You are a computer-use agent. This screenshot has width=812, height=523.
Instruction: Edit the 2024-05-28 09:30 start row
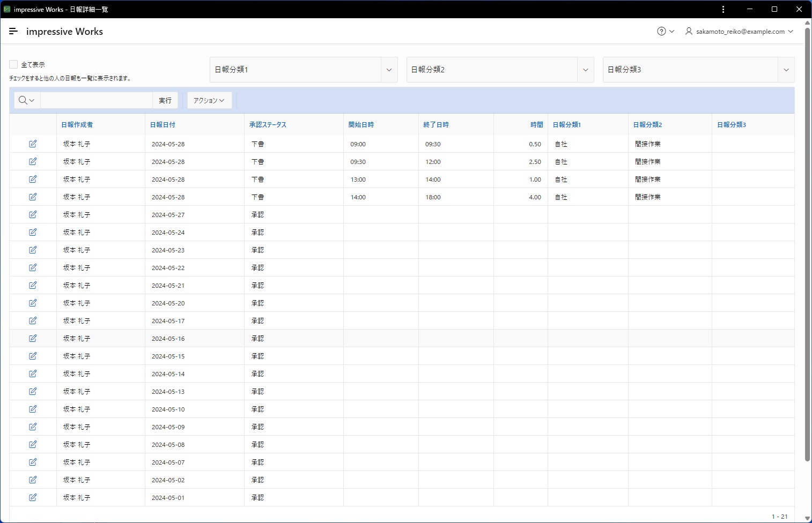coord(33,161)
